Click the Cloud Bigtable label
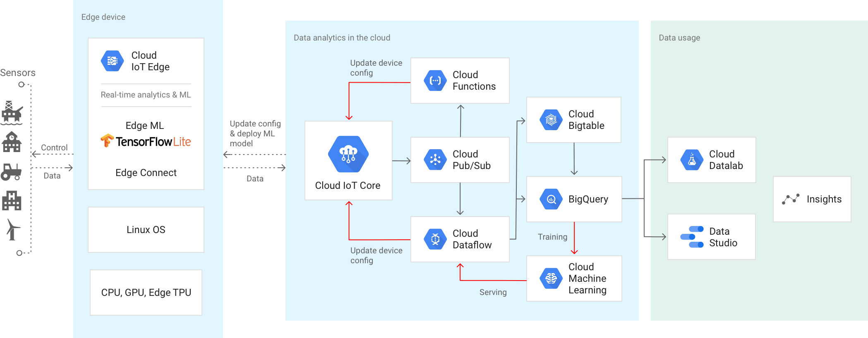868x338 pixels. [x=586, y=120]
